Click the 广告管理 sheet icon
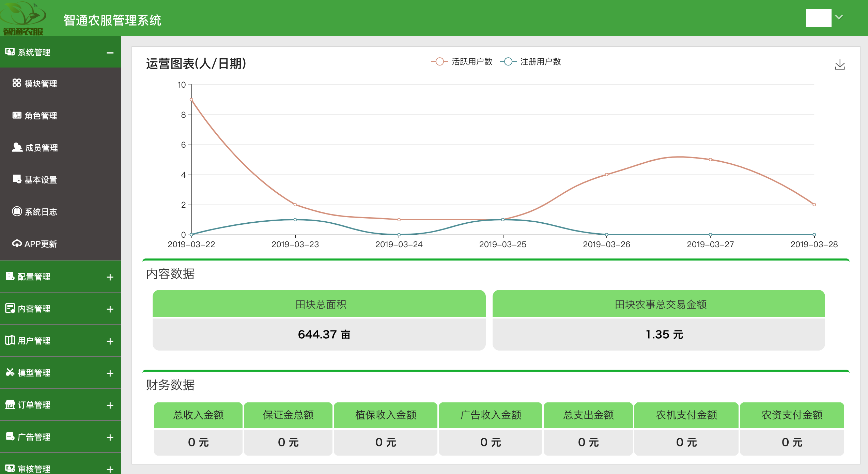This screenshot has width=868, height=474. tap(10, 436)
